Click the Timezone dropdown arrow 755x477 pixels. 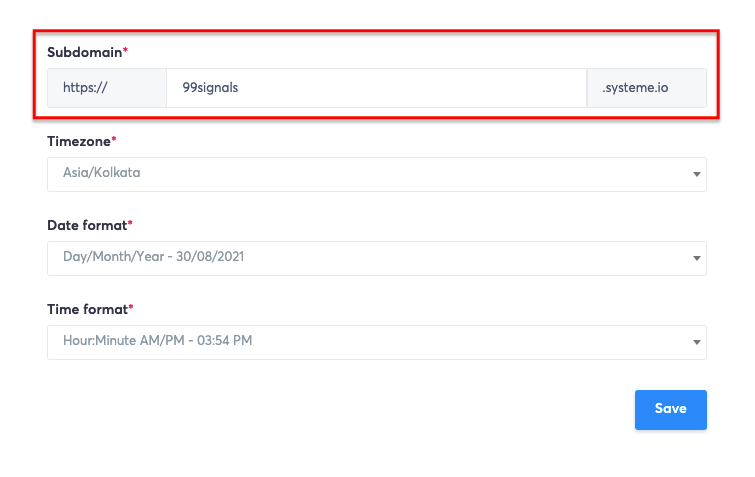696,174
